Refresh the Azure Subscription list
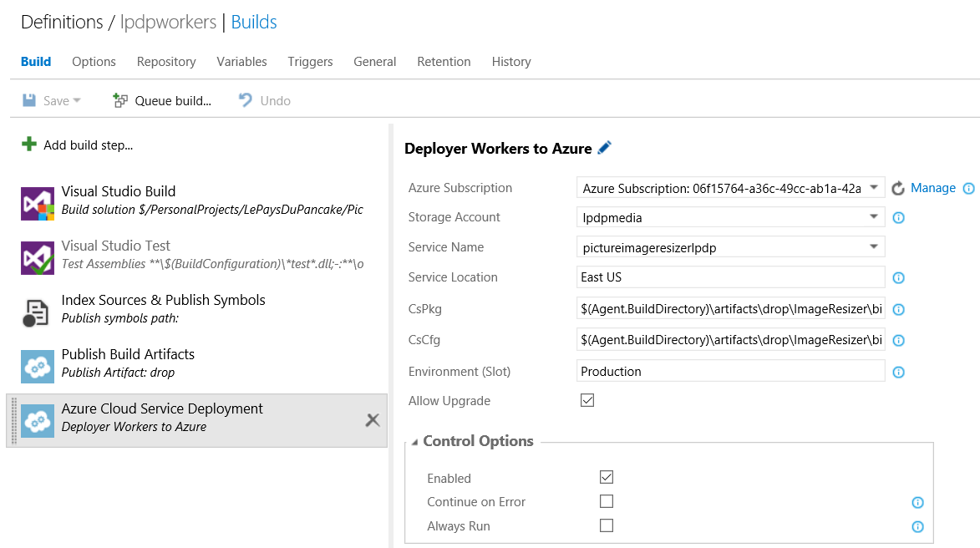 click(x=898, y=188)
